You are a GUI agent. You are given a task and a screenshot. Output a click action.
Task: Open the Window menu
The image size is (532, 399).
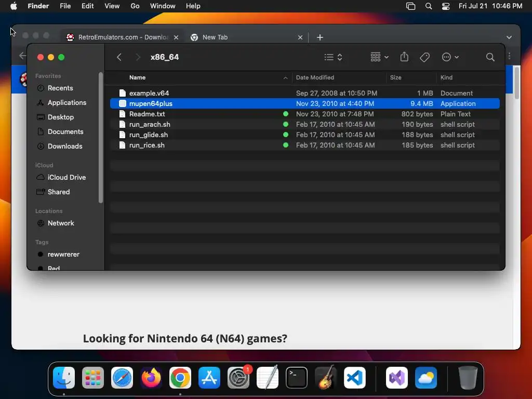(163, 6)
